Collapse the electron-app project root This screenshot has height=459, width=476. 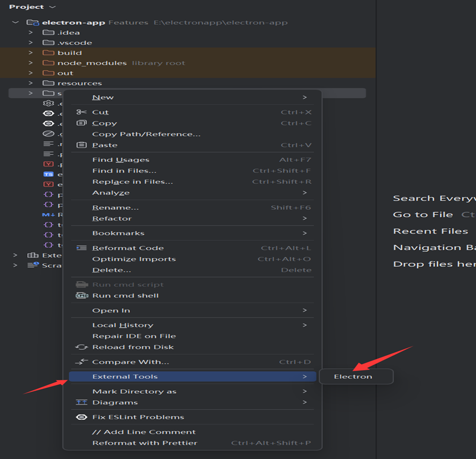tap(15, 23)
